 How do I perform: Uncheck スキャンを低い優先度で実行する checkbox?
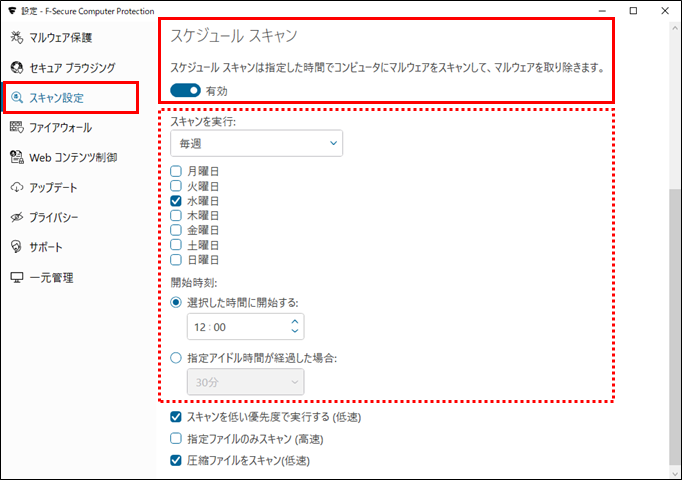(x=176, y=417)
